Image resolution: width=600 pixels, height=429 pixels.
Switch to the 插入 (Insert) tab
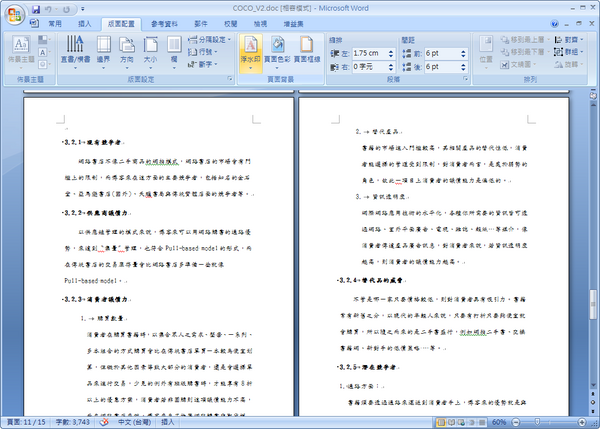point(85,24)
